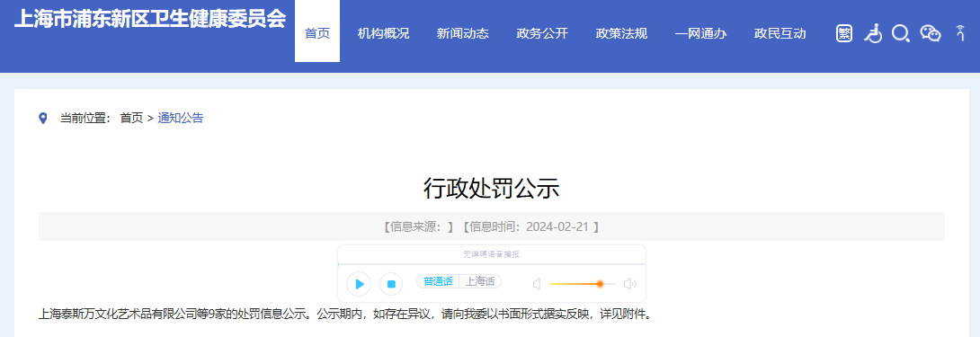The height and width of the screenshot is (337, 980).
Task: Click the loud-volume speaker icon
Action: tap(630, 284)
